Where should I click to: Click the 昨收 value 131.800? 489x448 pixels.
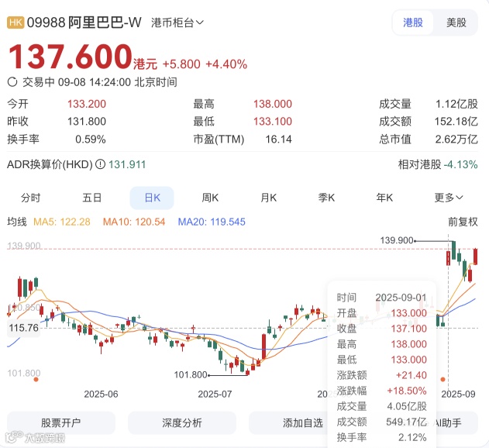click(87, 122)
